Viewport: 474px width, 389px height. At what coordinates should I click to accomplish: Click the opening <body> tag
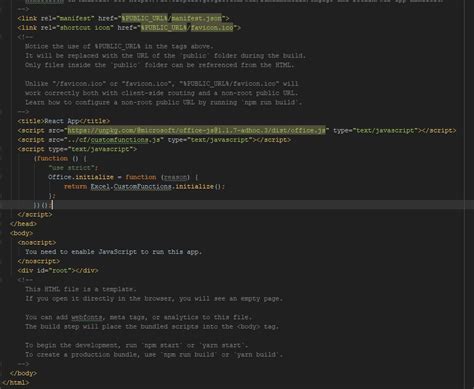21,233
